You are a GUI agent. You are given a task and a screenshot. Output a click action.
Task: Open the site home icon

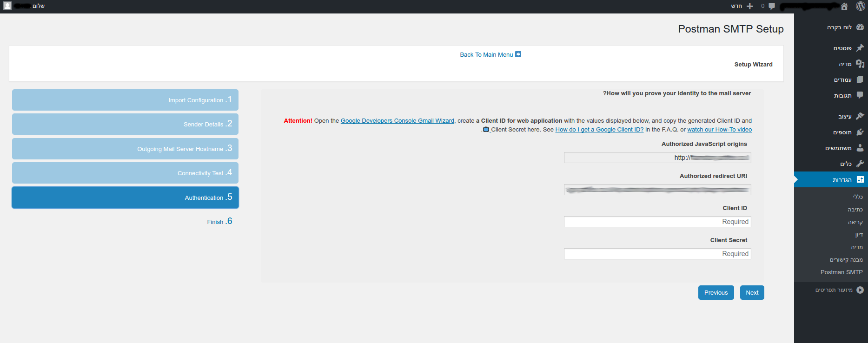click(x=844, y=6)
